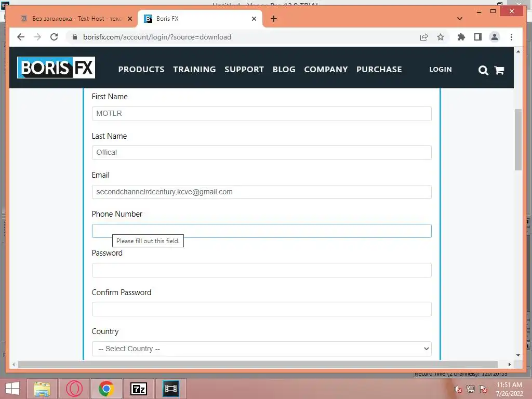The height and width of the screenshot is (399, 532).
Task: Toggle the browser side panel icon
Action: [x=478, y=37]
